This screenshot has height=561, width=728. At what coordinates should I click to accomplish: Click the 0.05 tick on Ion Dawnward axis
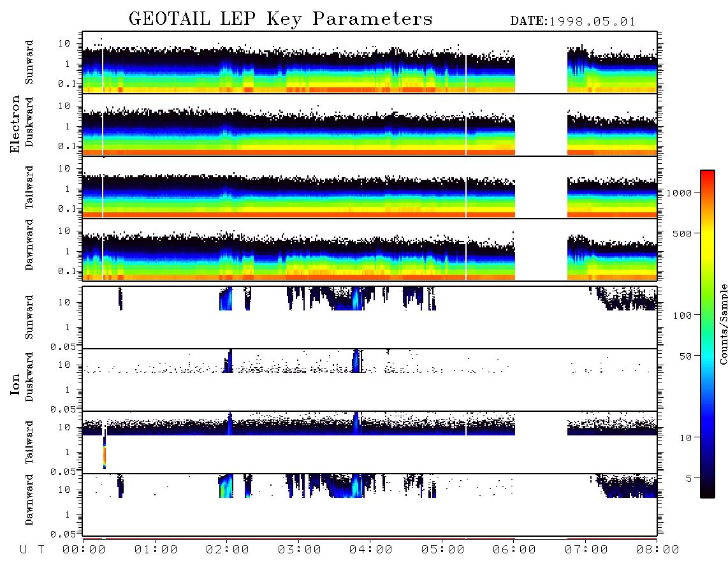point(64,534)
